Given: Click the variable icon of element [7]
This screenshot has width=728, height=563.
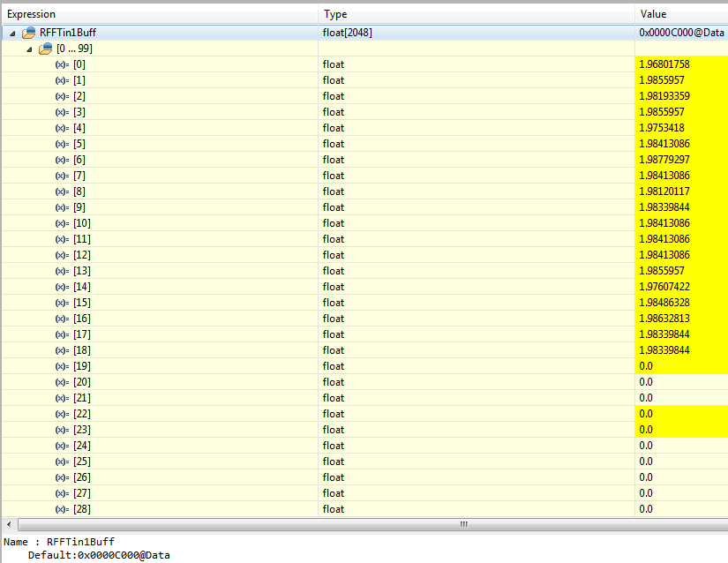Looking at the screenshot, I should (x=63, y=176).
